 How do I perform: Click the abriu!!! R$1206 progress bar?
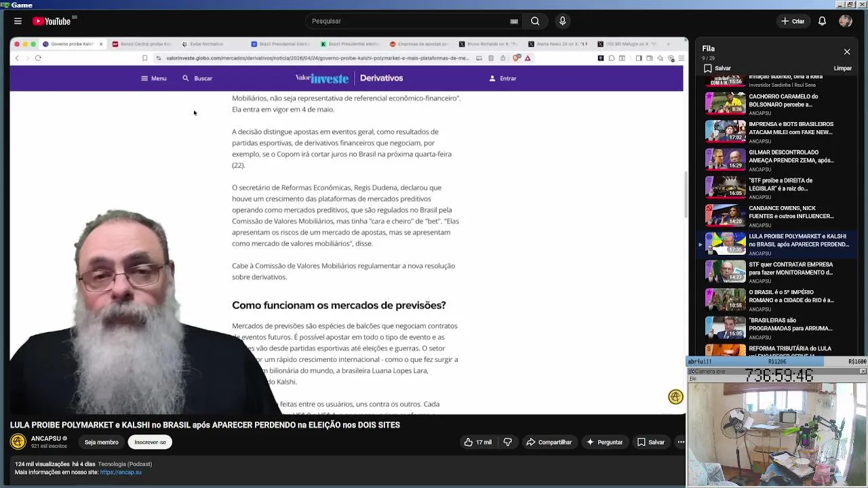[x=776, y=362]
